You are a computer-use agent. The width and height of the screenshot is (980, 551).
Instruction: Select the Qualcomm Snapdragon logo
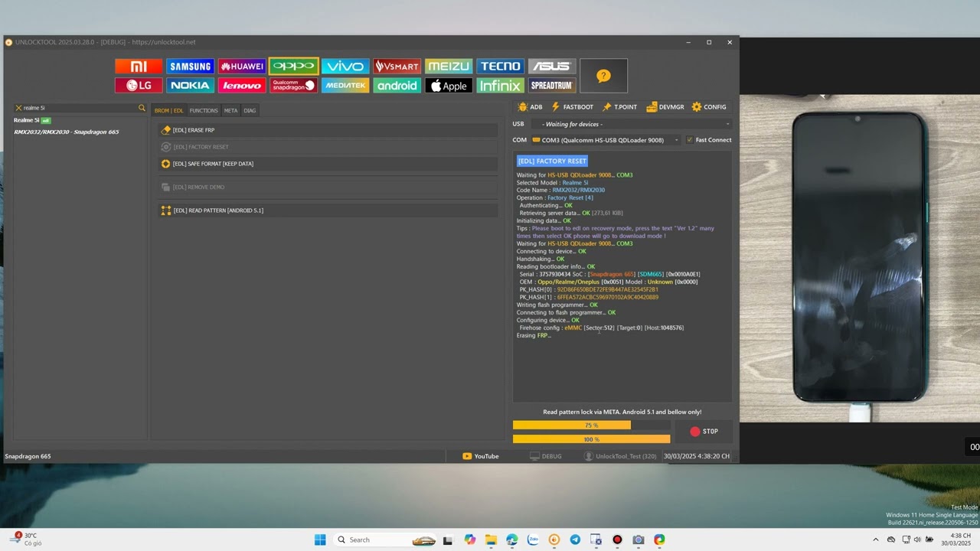coord(294,86)
